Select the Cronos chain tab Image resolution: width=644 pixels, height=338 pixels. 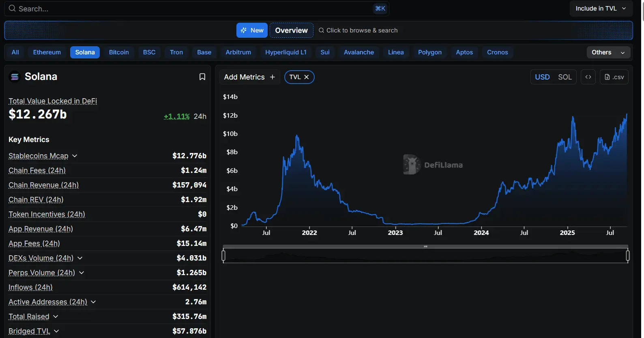point(498,52)
